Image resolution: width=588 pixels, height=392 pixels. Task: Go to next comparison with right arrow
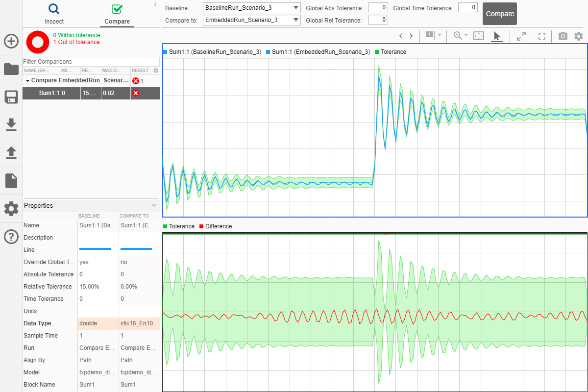pyautogui.click(x=411, y=36)
